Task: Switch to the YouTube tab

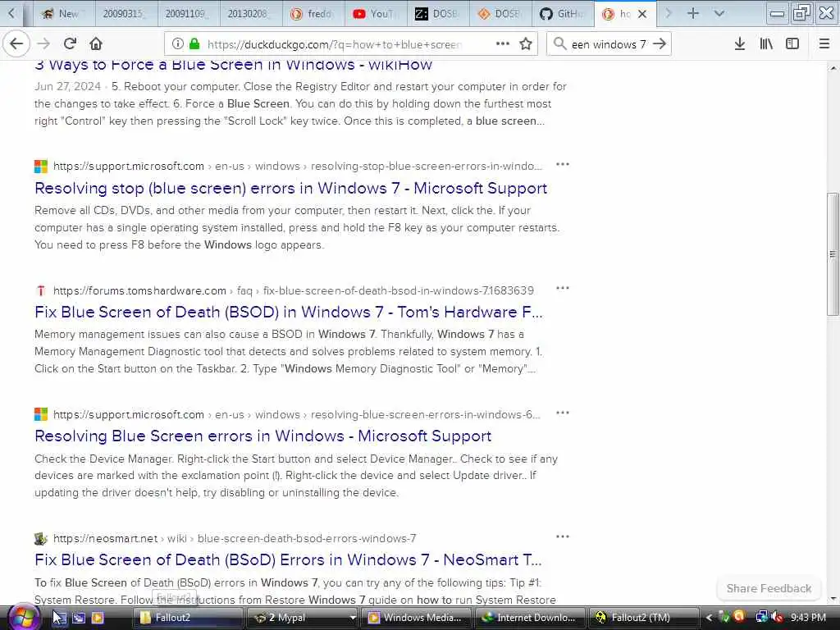Action: (376, 14)
